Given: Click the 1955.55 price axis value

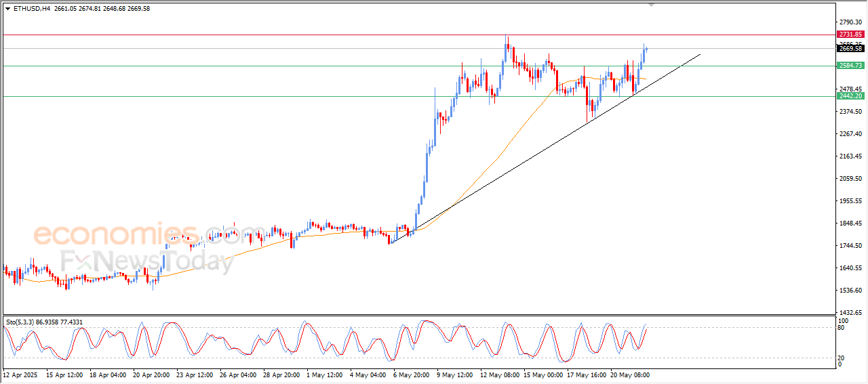Looking at the screenshot, I should tap(850, 201).
